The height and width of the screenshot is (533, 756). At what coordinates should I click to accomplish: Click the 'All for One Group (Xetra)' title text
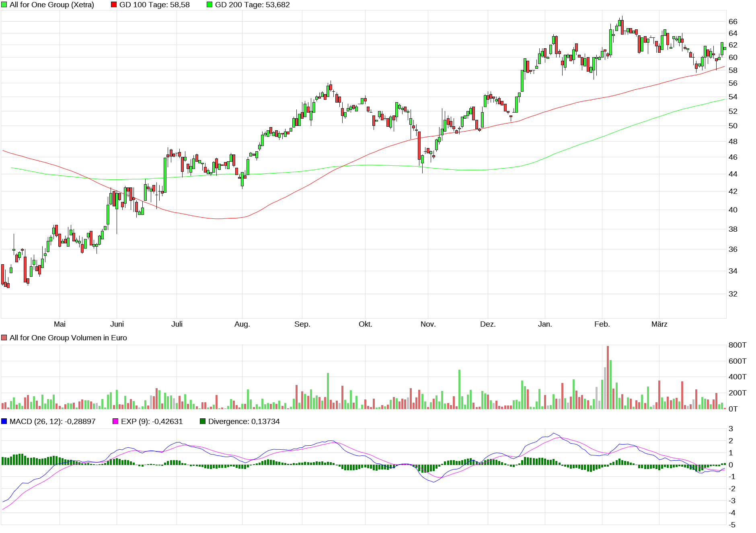(x=51, y=5)
